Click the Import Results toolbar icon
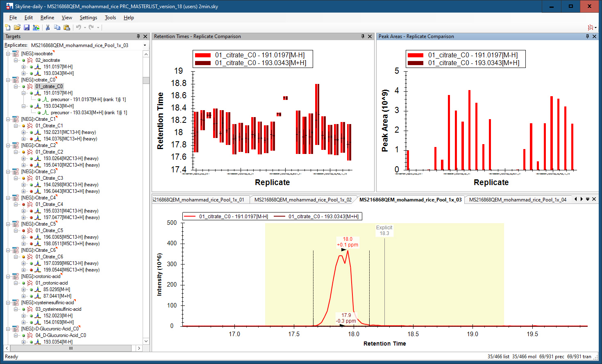This screenshot has height=364, width=602. point(36,27)
